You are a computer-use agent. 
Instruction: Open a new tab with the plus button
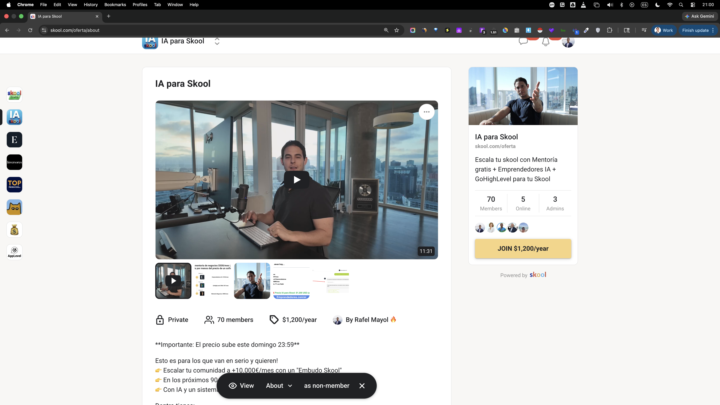pos(108,16)
